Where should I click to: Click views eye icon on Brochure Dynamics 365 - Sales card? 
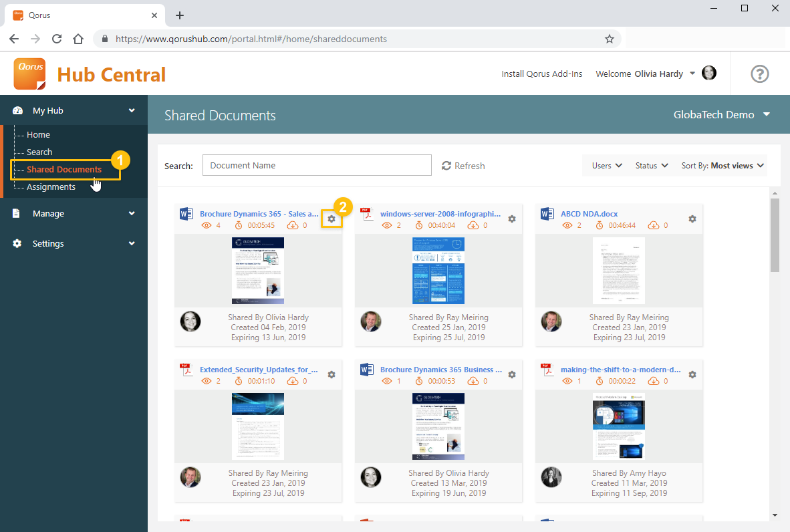click(207, 226)
